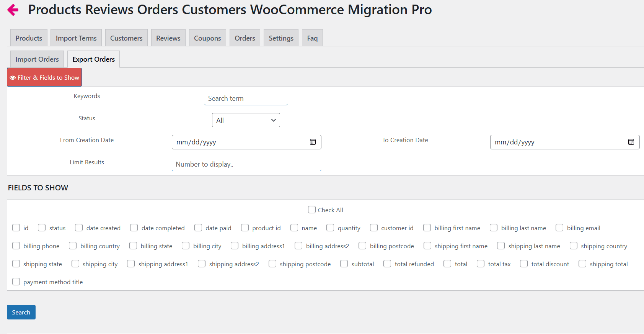Check the total tax checkbox

pyautogui.click(x=481, y=264)
